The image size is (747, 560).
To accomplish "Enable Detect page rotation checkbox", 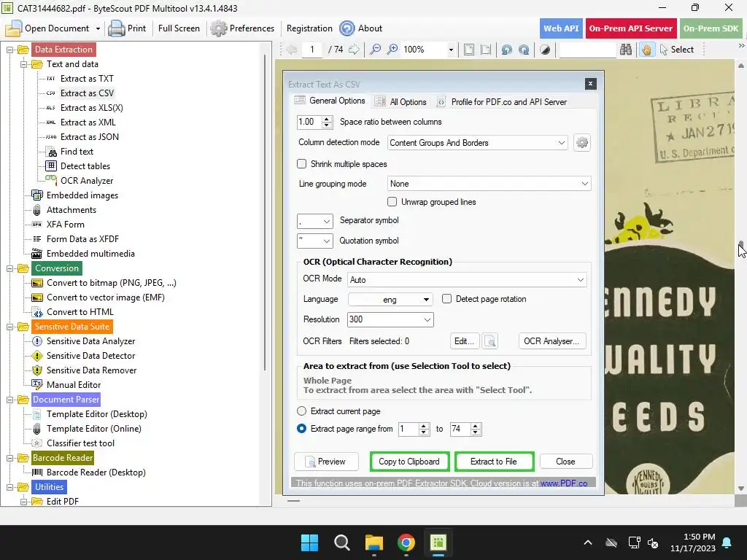I will (x=447, y=298).
